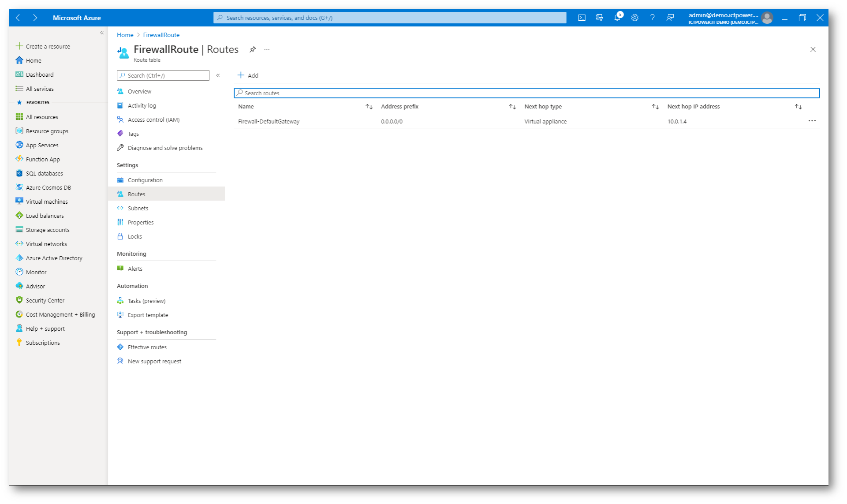Viewport: 847px width, 504px height.
Task: Open Access control (IAM)
Action: tap(153, 119)
